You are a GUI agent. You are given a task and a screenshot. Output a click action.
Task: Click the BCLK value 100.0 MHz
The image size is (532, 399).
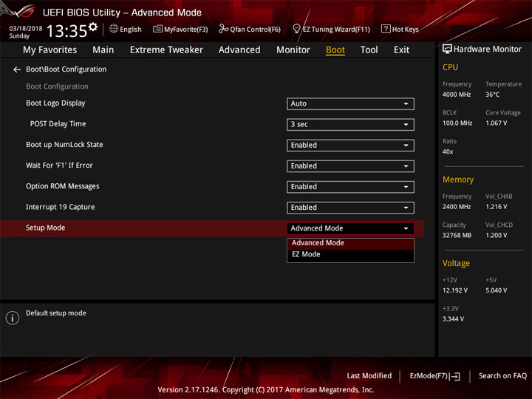(x=457, y=123)
